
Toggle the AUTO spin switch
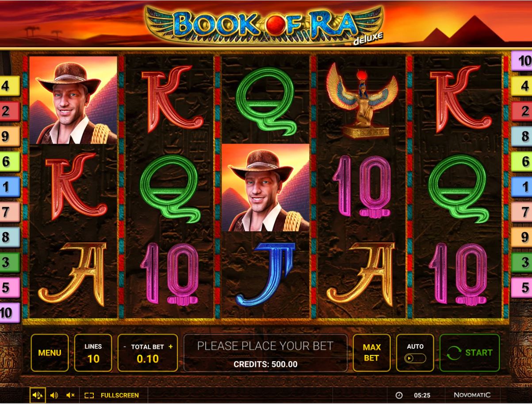pyautogui.click(x=415, y=358)
